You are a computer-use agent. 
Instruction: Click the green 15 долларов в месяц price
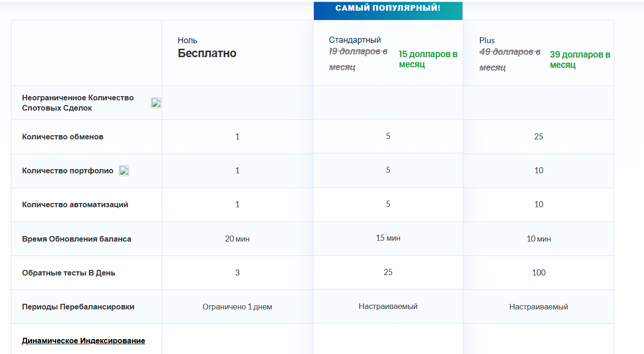[x=428, y=59]
